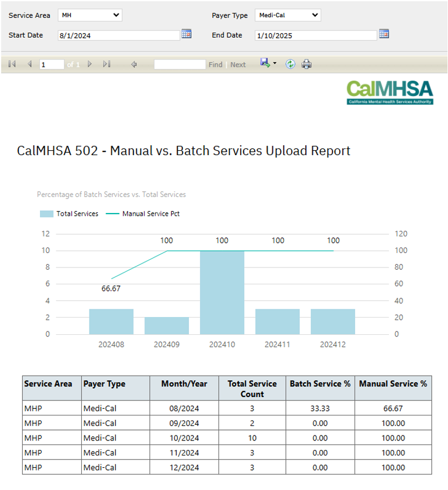Click the tall 202410 chart bar
This screenshot has width=448, height=490.
pyautogui.click(x=222, y=293)
